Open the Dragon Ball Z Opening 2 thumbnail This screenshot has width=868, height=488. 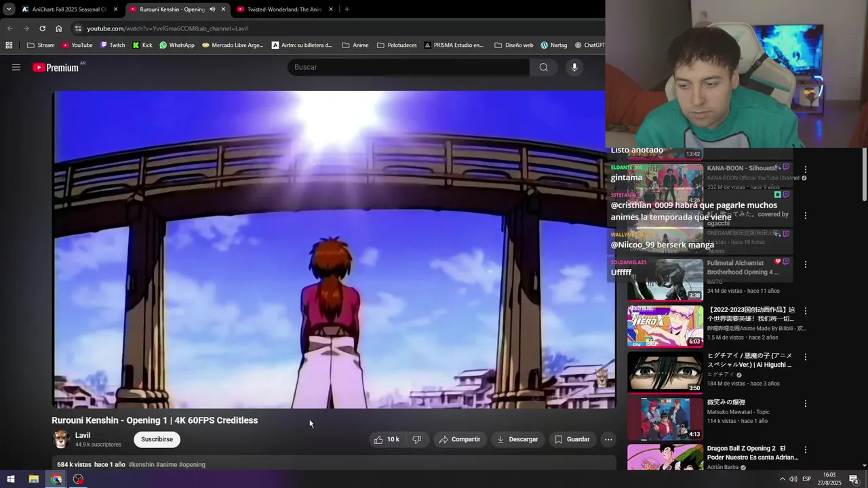pos(665,457)
